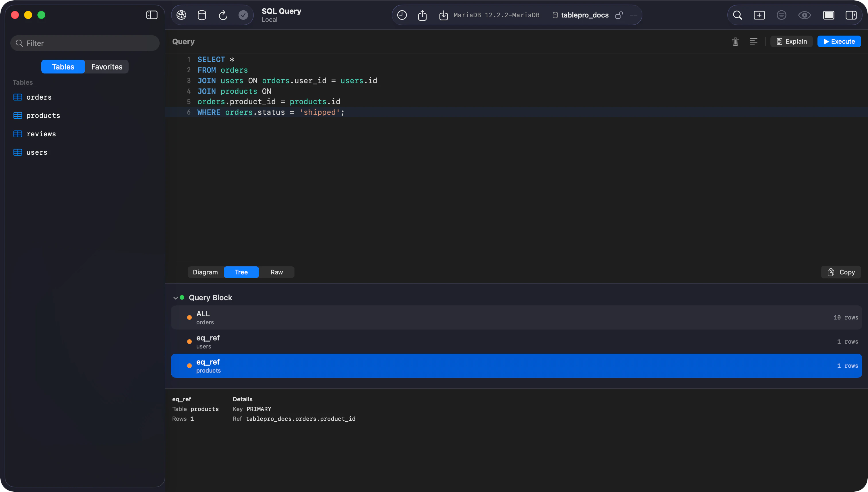Screen dimensions: 868x492
Task: Switch to the Diagram tab
Action: click(x=205, y=272)
